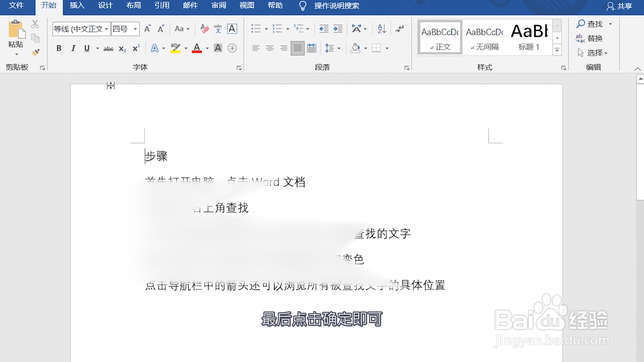The height and width of the screenshot is (362, 644).
Task: Increase font size with grow font icon
Action: (147, 29)
